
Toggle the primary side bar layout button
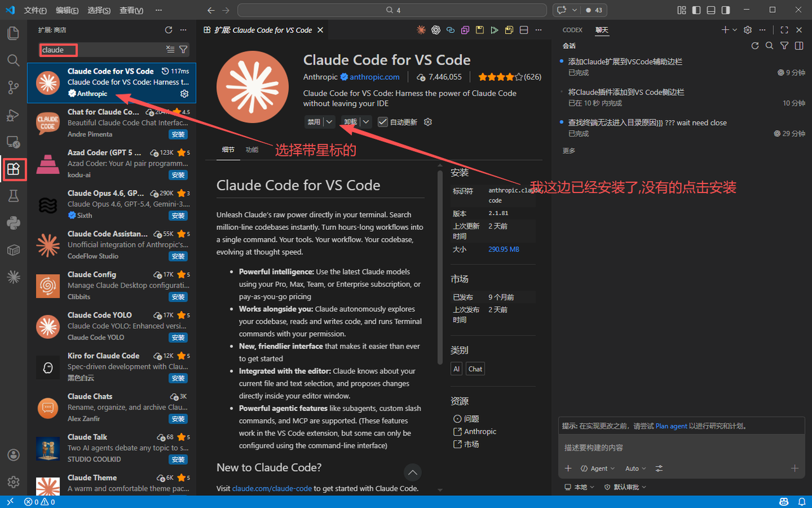(x=697, y=10)
